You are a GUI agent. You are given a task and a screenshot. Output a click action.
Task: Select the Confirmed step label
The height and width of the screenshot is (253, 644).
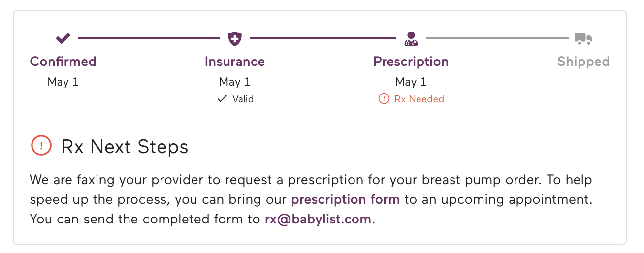63,62
